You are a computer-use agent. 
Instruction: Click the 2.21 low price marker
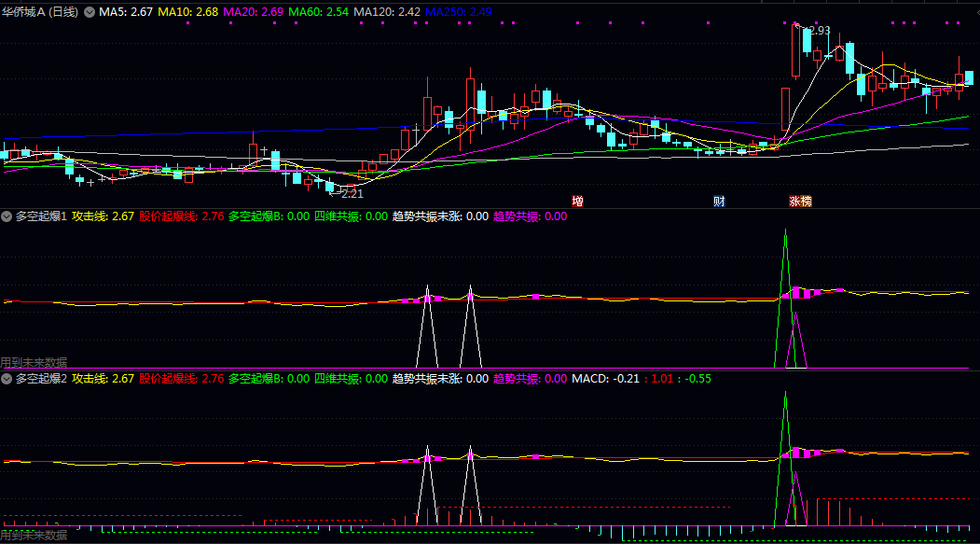pyautogui.click(x=352, y=194)
